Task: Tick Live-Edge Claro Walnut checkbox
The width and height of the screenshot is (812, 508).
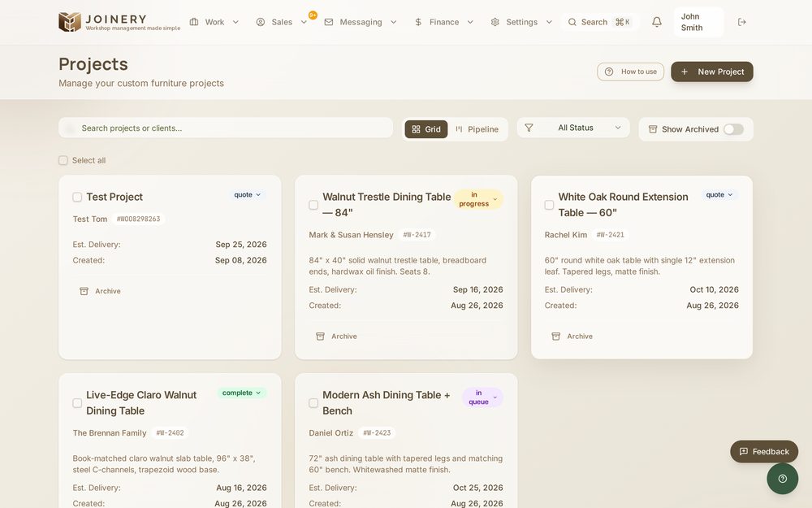Action: pos(77,403)
